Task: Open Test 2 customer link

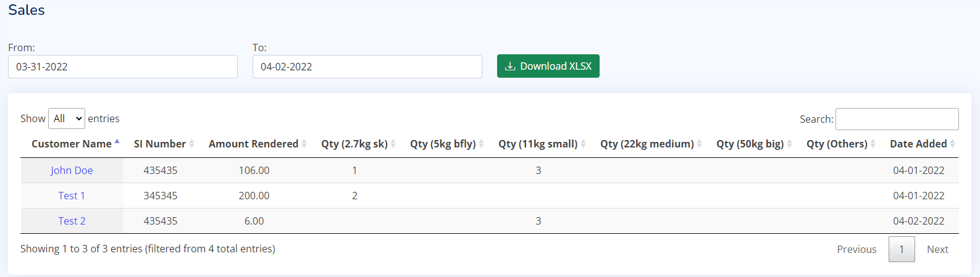Action: coord(72,221)
